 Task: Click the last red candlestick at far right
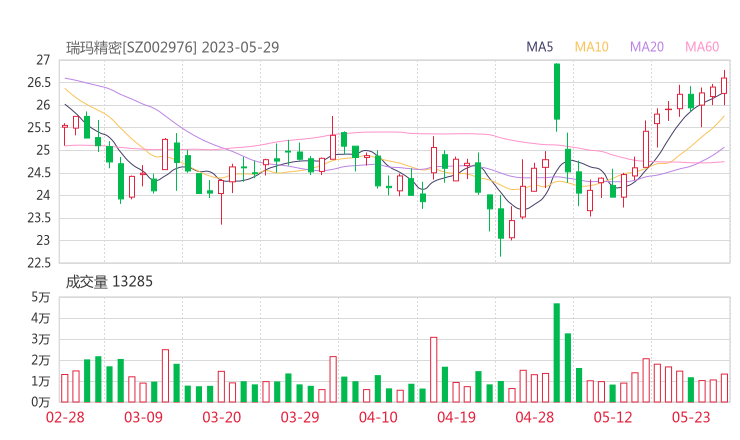point(724,86)
